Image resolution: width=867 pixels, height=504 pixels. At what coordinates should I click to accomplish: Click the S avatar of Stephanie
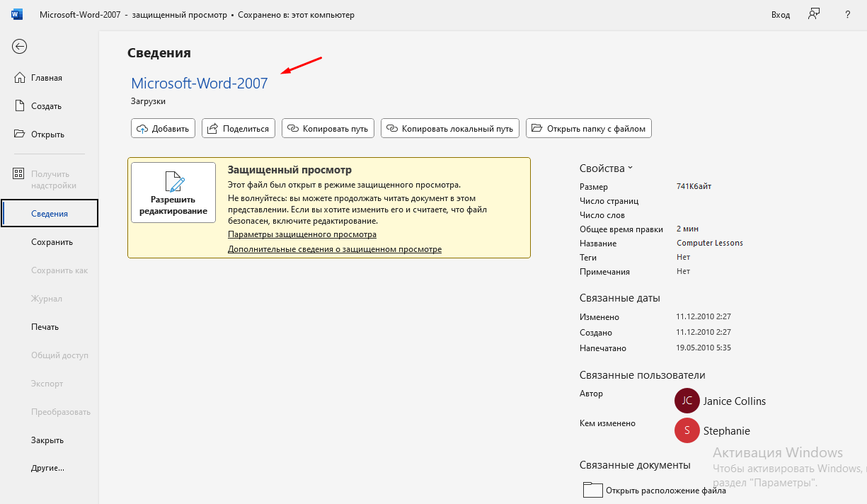(x=687, y=430)
